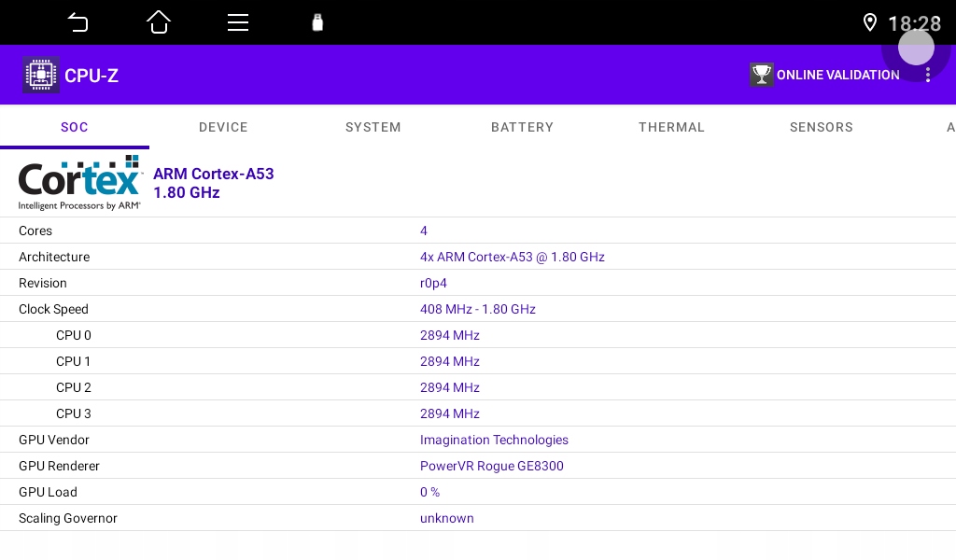
Task: Click the Online Validation trophy icon
Action: [x=762, y=75]
